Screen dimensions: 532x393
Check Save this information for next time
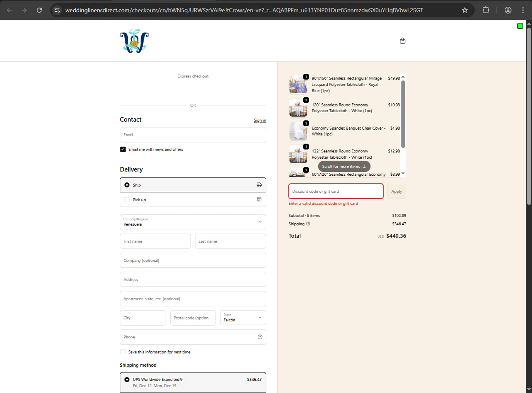click(x=123, y=352)
